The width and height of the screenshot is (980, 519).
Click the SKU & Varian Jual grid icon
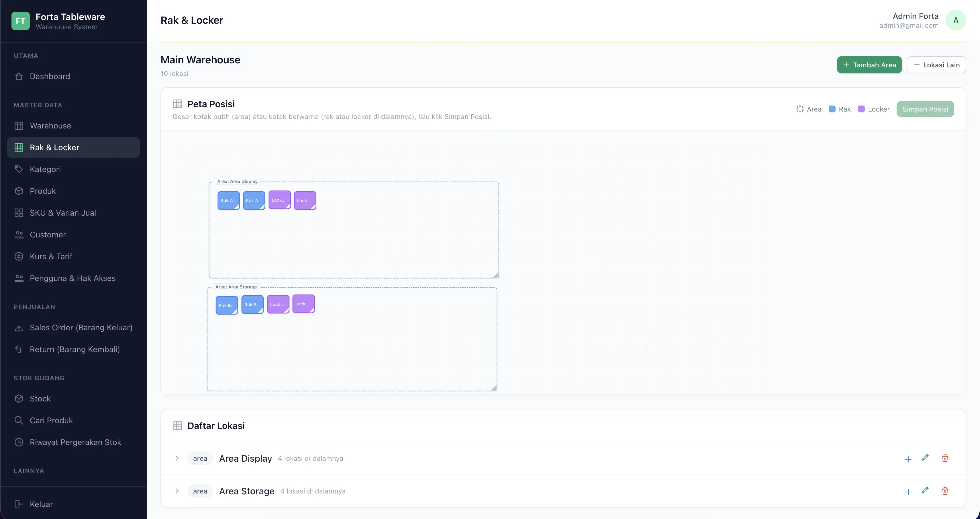pyautogui.click(x=19, y=213)
